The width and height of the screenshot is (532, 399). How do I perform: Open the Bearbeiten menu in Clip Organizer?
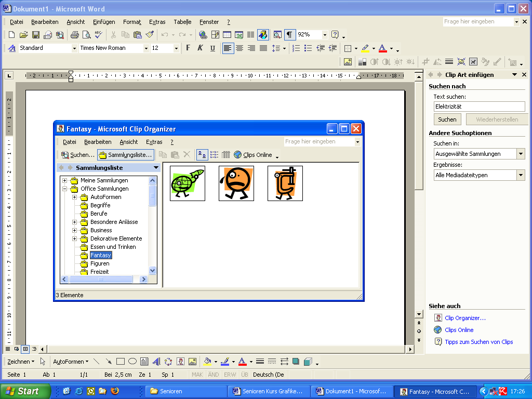pyautogui.click(x=98, y=142)
